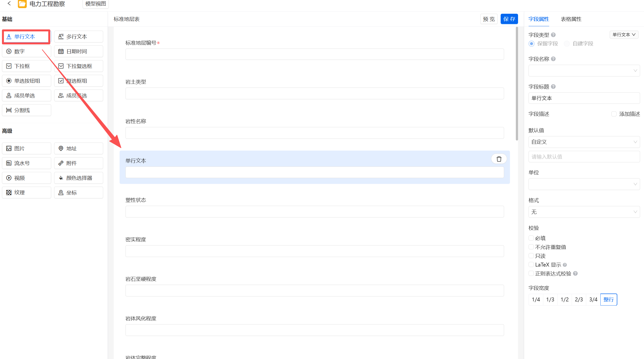This screenshot has width=644, height=359.
Task: Click the 请输入默认值 input field
Action: pyautogui.click(x=584, y=157)
